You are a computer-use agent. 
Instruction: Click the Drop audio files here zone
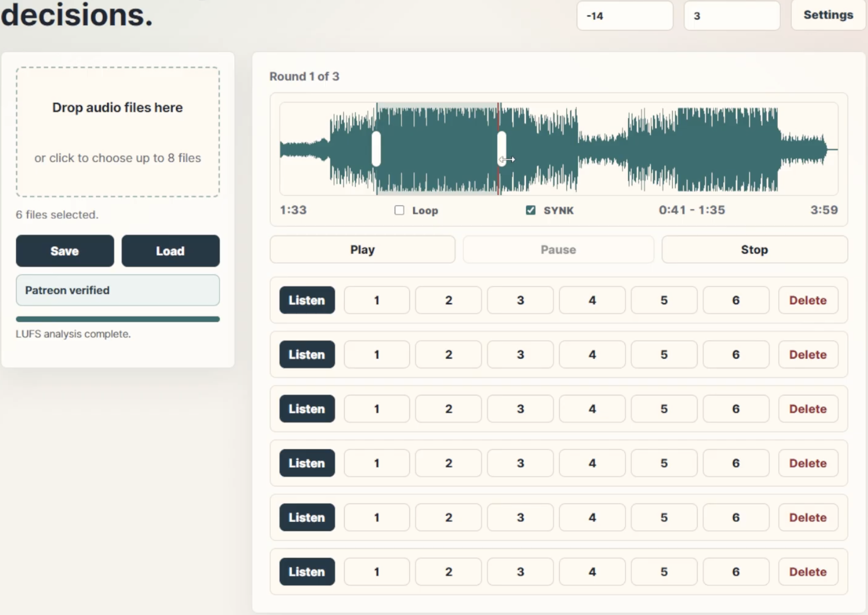(x=118, y=132)
